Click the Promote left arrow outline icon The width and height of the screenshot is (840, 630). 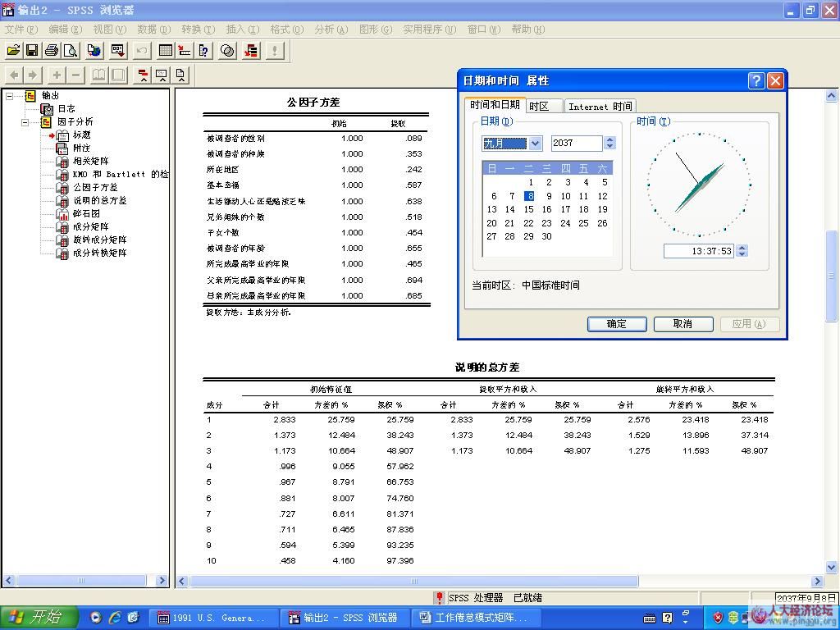(x=14, y=75)
